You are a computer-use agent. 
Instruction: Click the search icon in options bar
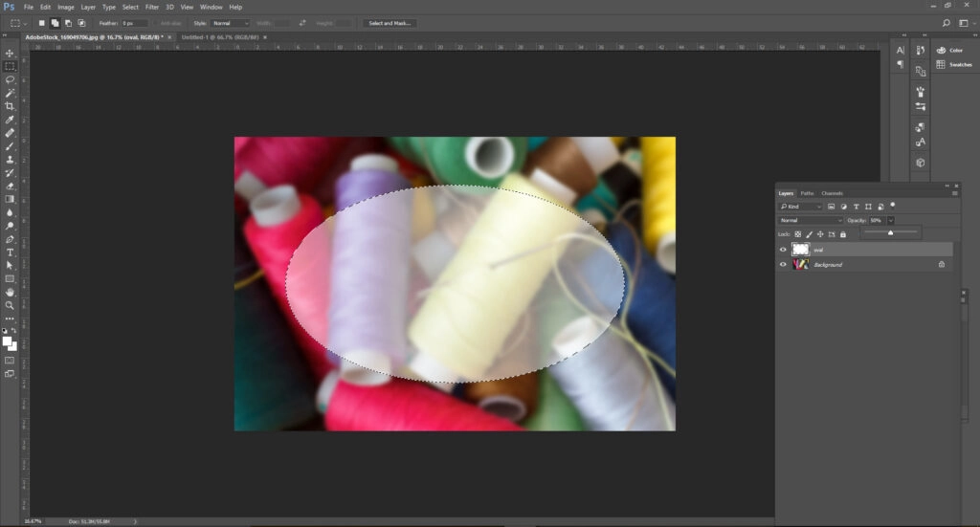pos(947,23)
